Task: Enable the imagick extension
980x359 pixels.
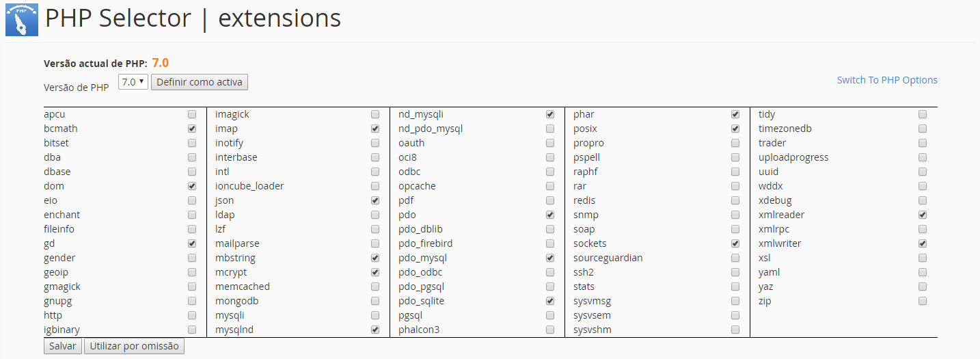Action: pyautogui.click(x=375, y=114)
